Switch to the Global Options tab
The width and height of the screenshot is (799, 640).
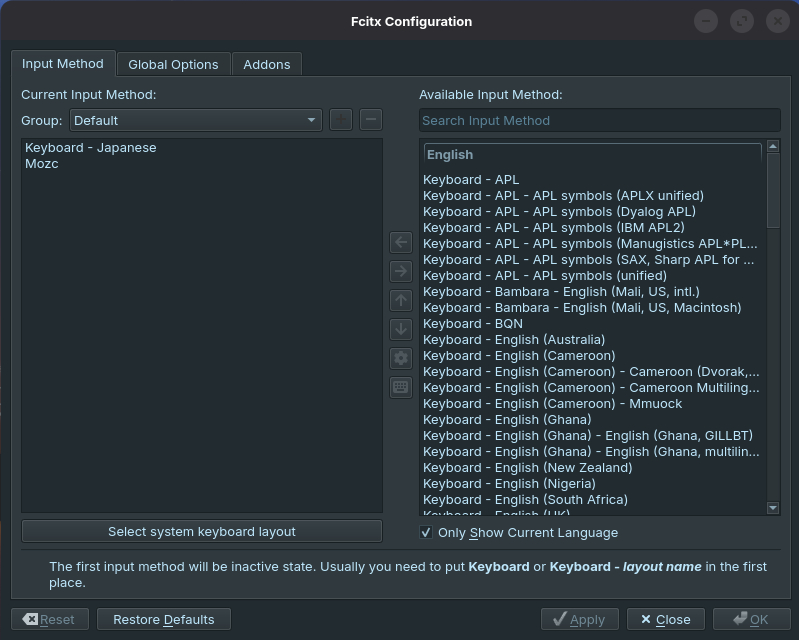pos(173,64)
